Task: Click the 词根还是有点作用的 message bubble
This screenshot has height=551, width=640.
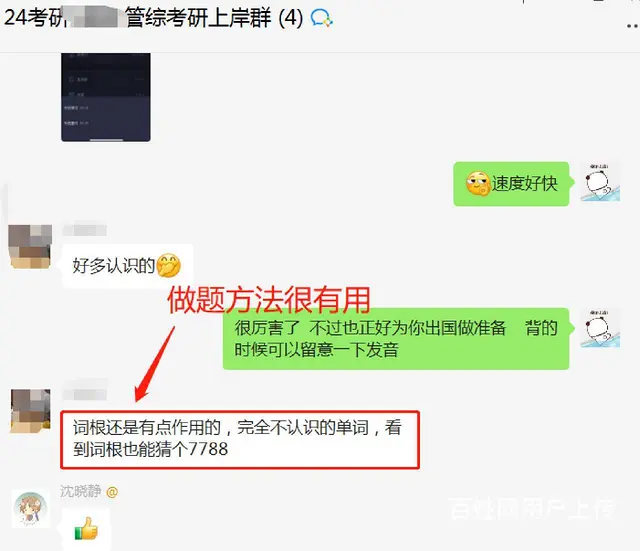Action: tap(240, 439)
